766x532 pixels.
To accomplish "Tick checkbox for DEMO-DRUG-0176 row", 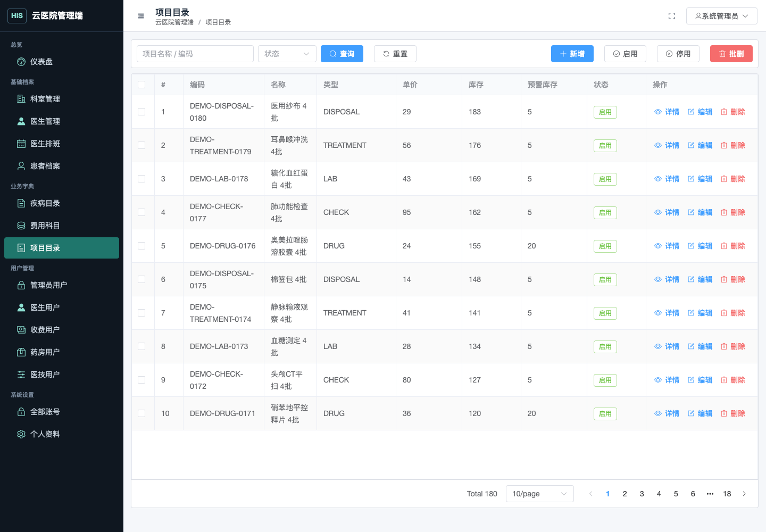I will (141, 246).
